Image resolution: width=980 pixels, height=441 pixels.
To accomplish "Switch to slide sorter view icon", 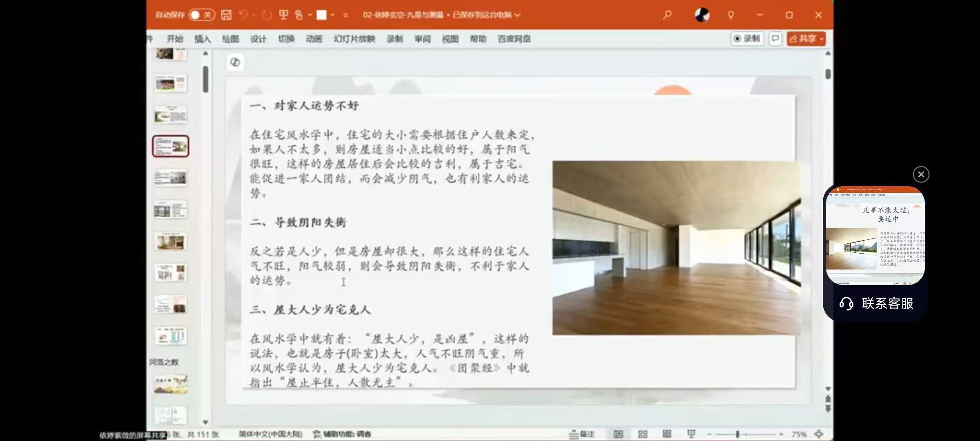I will 643,434.
